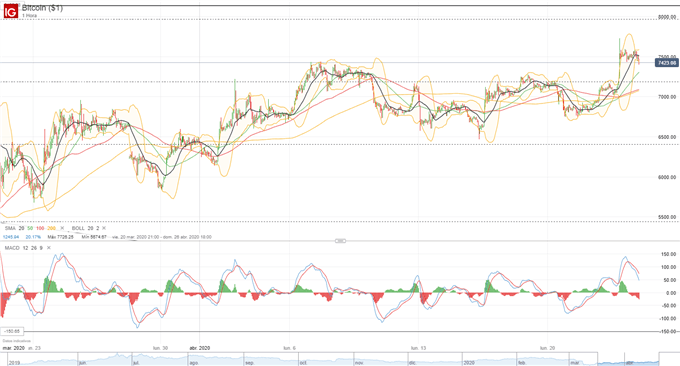Click the lun. 13 date axis label
The width and height of the screenshot is (680, 366).
(418, 348)
